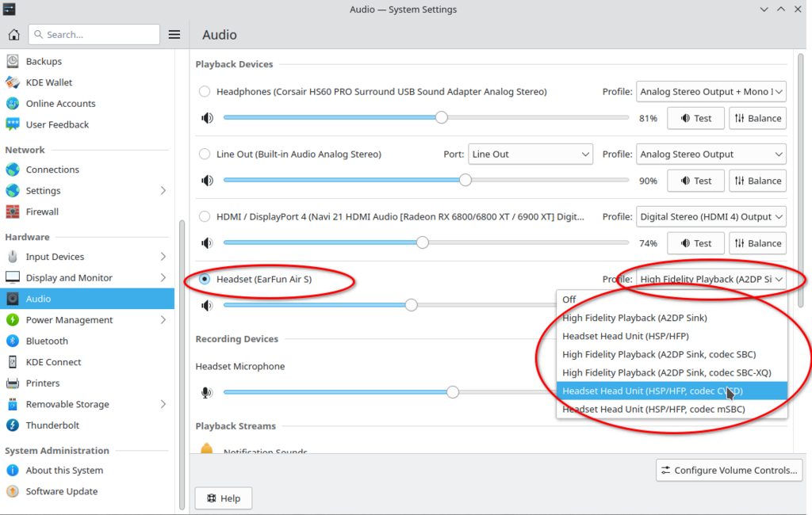Click the Configure Volume Controls button
Image resolution: width=812 pixels, height=515 pixels.
[x=729, y=470]
